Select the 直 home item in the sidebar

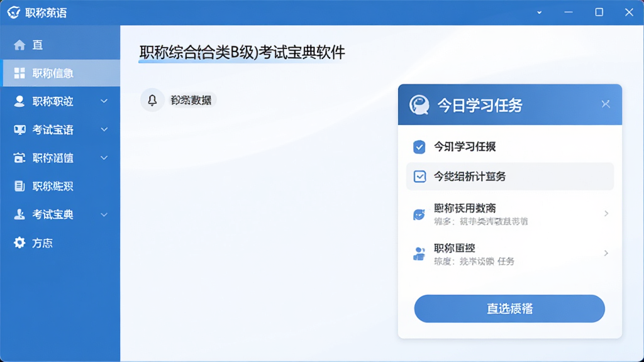point(60,45)
